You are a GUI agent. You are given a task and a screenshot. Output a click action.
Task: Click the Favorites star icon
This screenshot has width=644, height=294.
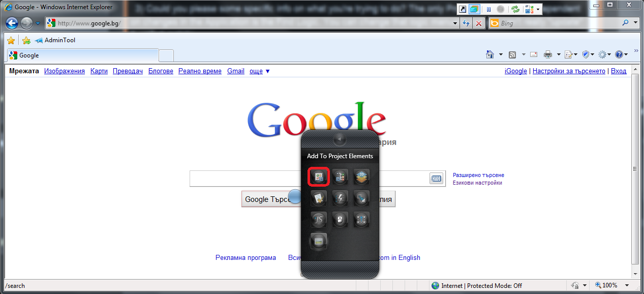pos(11,41)
